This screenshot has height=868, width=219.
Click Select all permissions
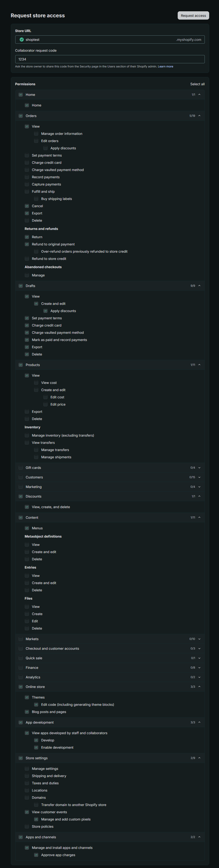coord(198,84)
